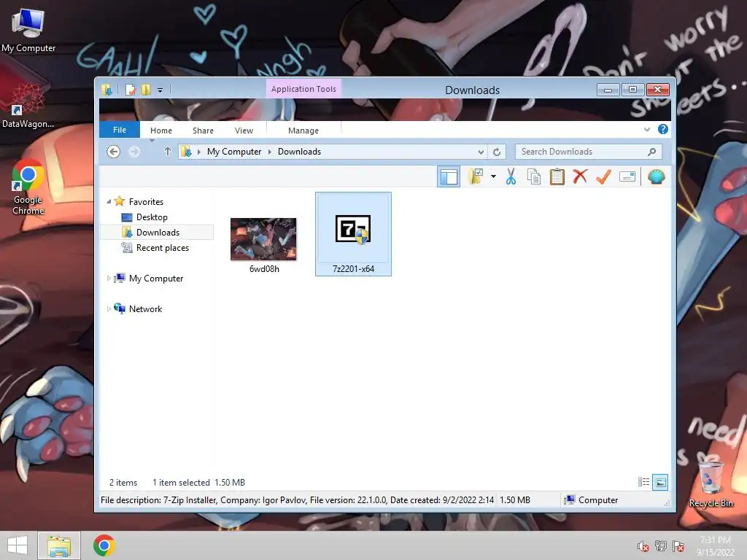Open the Recycle Bin on the desktop

tap(711, 485)
